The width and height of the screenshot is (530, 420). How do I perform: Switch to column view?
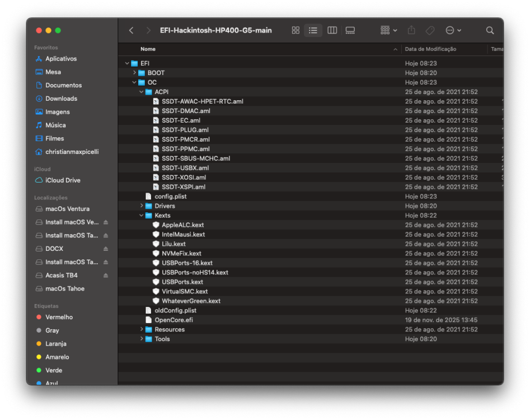coord(332,30)
